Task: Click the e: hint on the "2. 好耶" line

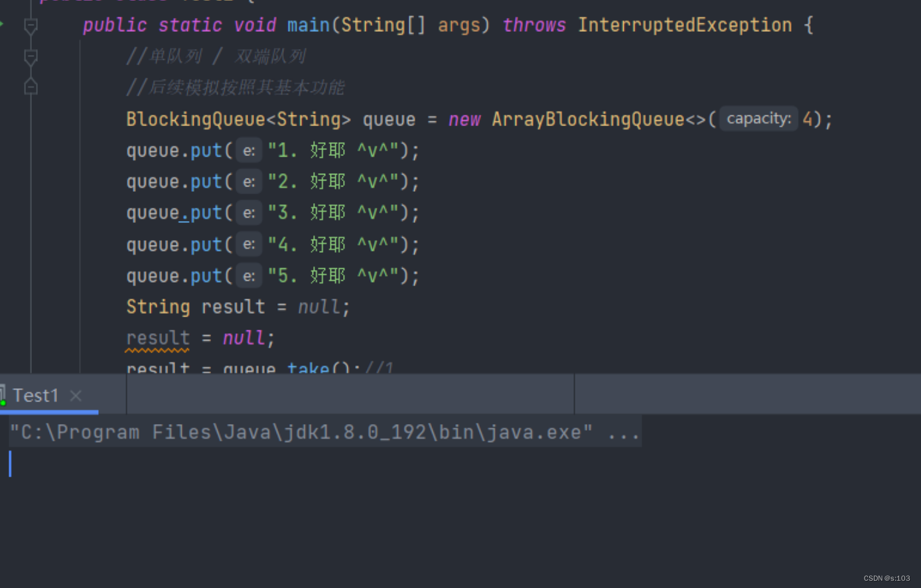Action: click(249, 182)
